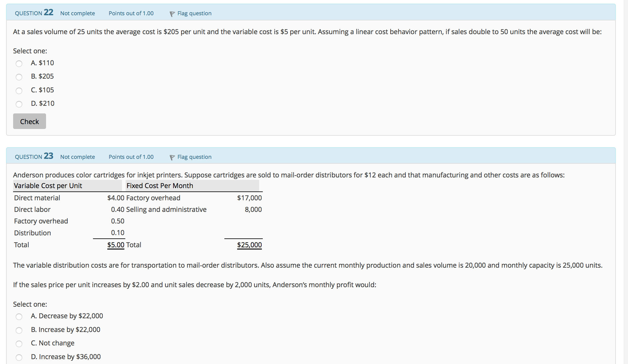Open 'Flag question' for Question 23
This screenshot has width=628, height=364.
194,157
